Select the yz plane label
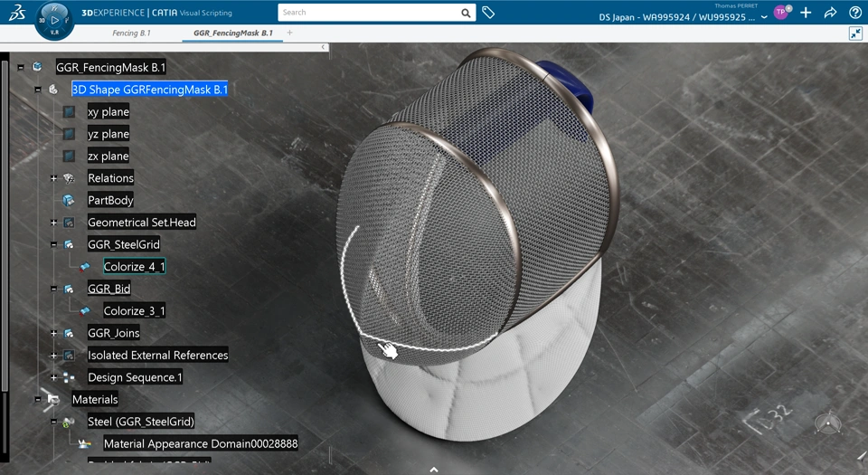Screen dimensions: 868x475 pyautogui.click(x=108, y=134)
